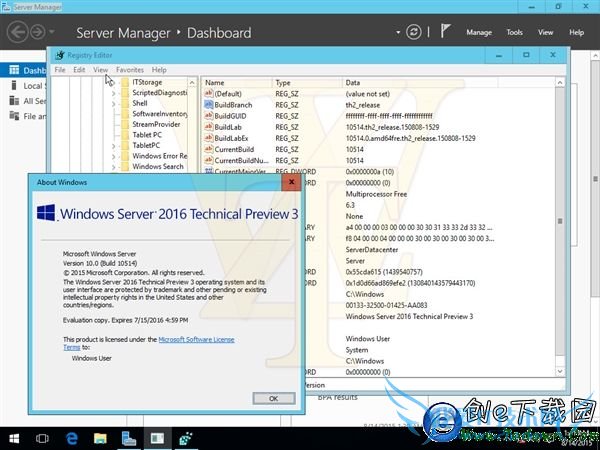Expand the ScriptedDiagnostics registry key

coord(113,93)
